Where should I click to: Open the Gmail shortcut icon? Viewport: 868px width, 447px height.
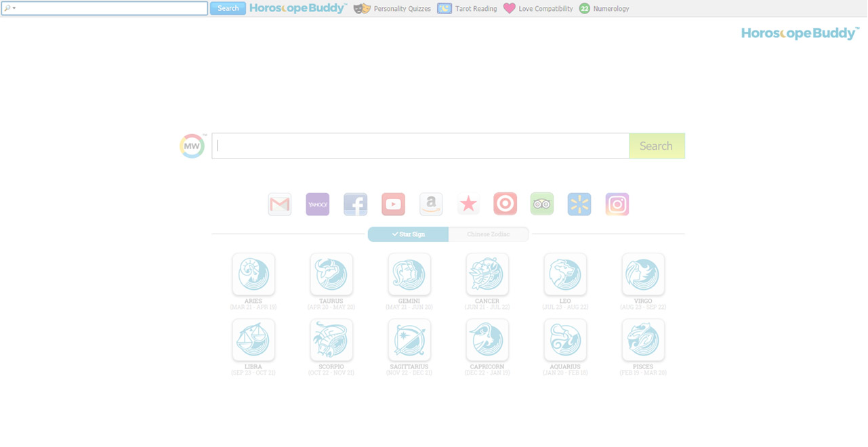(x=280, y=204)
